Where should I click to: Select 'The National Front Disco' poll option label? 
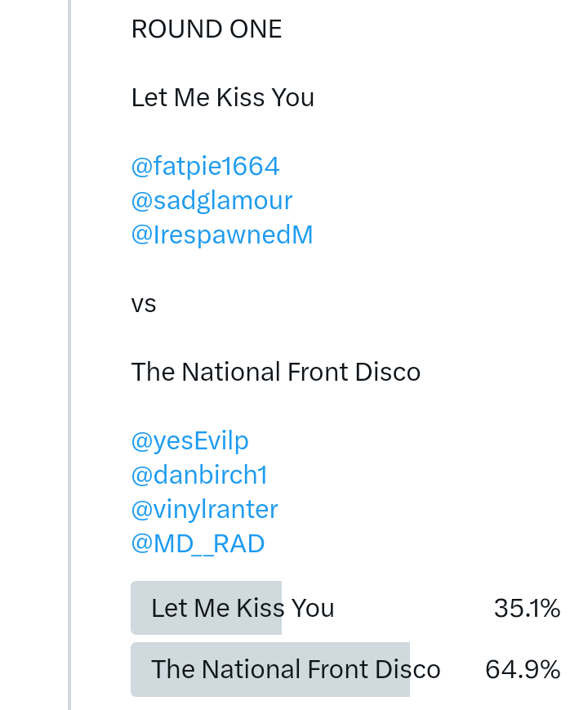[x=296, y=670]
